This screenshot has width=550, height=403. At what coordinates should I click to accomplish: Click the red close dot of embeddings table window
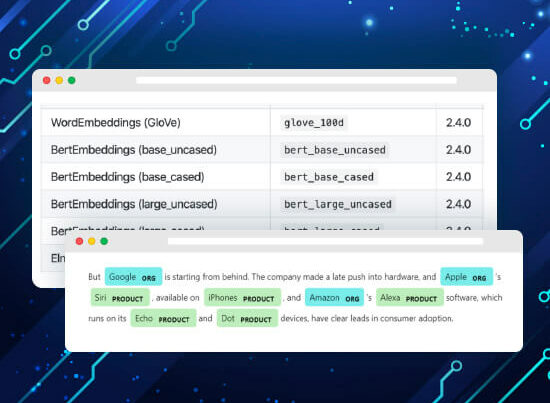coord(46,80)
